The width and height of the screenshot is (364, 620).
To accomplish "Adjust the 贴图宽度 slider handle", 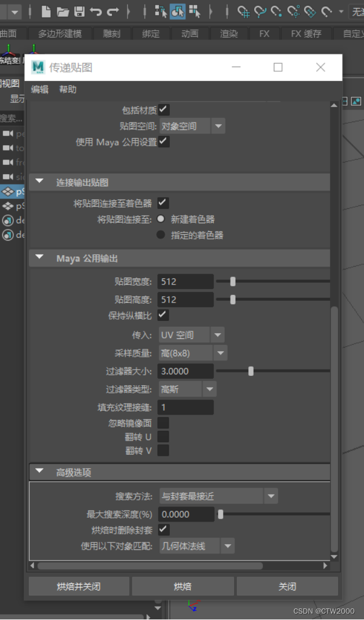I will pyautogui.click(x=233, y=282).
